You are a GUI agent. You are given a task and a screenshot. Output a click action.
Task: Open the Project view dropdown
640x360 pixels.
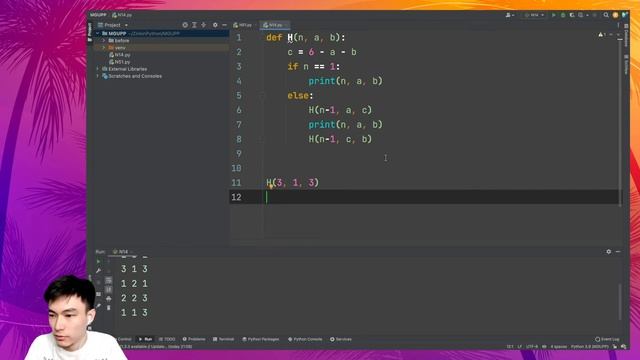click(113, 25)
